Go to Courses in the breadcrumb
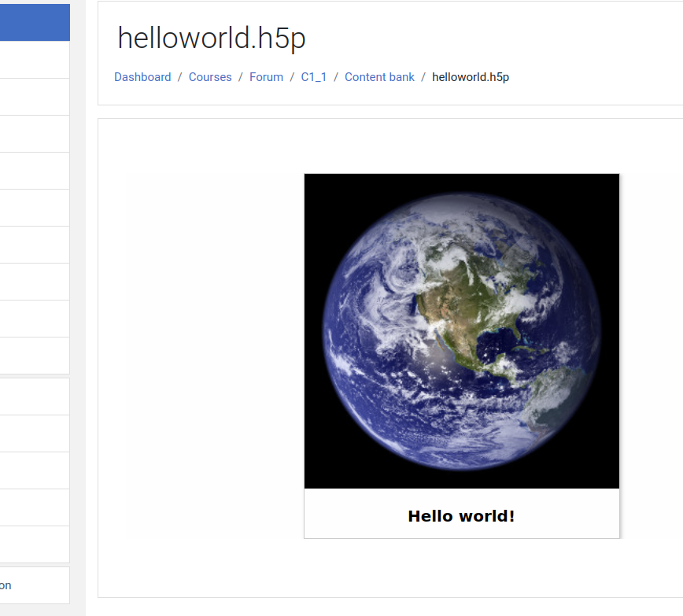The width and height of the screenshot is (683, 616). click(210, 77)
